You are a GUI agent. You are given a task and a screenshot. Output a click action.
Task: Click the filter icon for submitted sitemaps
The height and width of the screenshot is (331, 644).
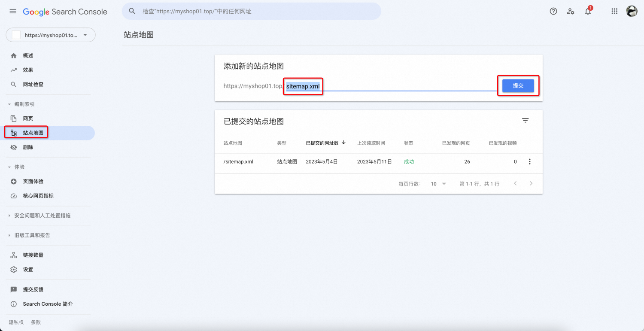click(525, 121)
